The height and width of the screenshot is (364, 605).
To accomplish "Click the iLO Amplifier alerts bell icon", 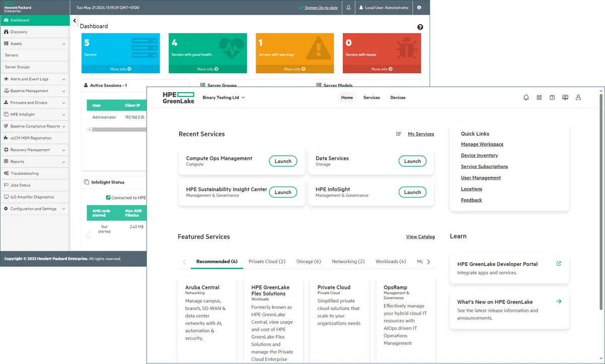I will (348, 8).
